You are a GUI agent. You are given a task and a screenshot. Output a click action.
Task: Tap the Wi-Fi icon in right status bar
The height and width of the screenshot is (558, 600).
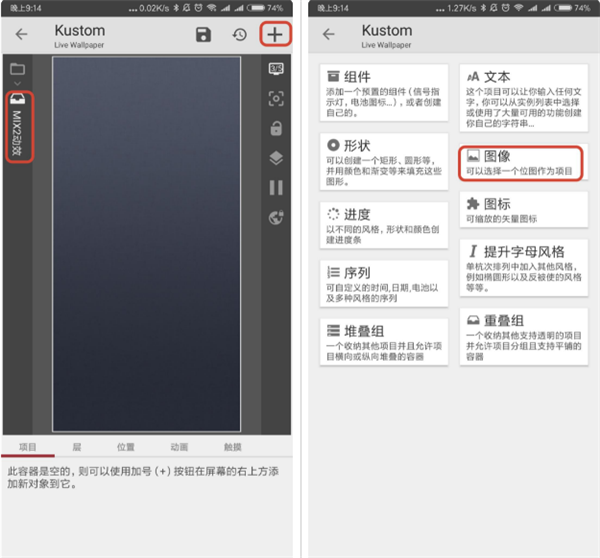[x=518, y=8]
